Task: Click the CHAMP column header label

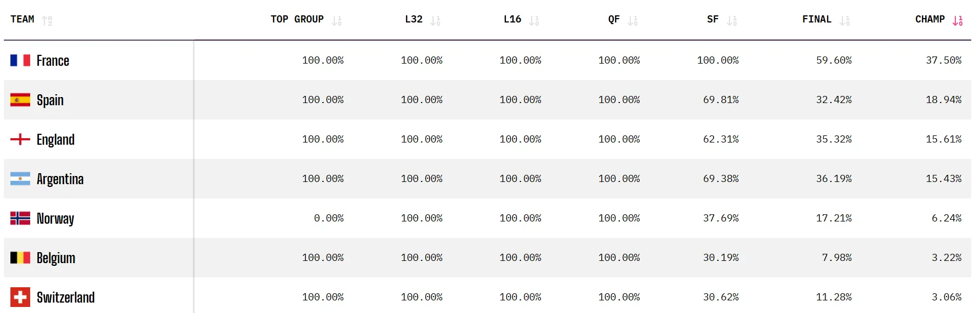Action: (x=930, y=19)
